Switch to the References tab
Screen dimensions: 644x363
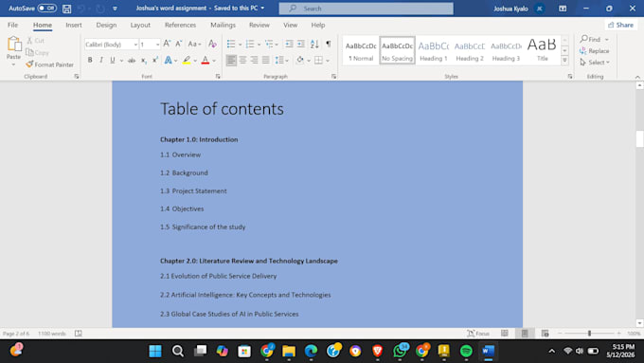tap(180, 25)
